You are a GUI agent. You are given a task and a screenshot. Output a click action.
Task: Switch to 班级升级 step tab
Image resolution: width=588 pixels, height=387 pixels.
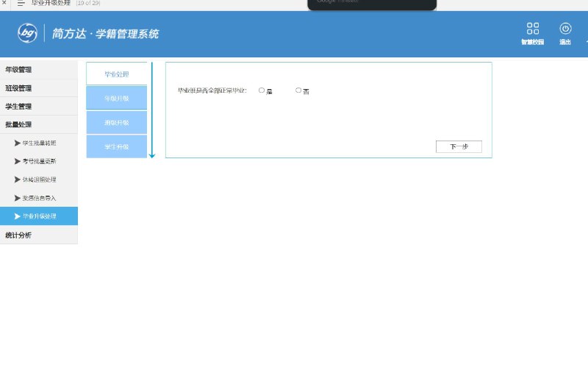117,122
